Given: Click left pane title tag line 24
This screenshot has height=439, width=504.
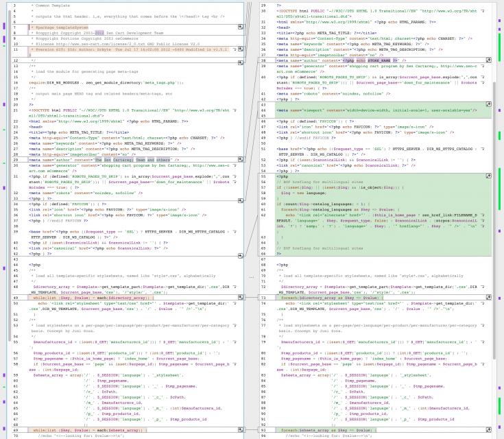Looking at the screenshot, I should (x=79, y=132).
